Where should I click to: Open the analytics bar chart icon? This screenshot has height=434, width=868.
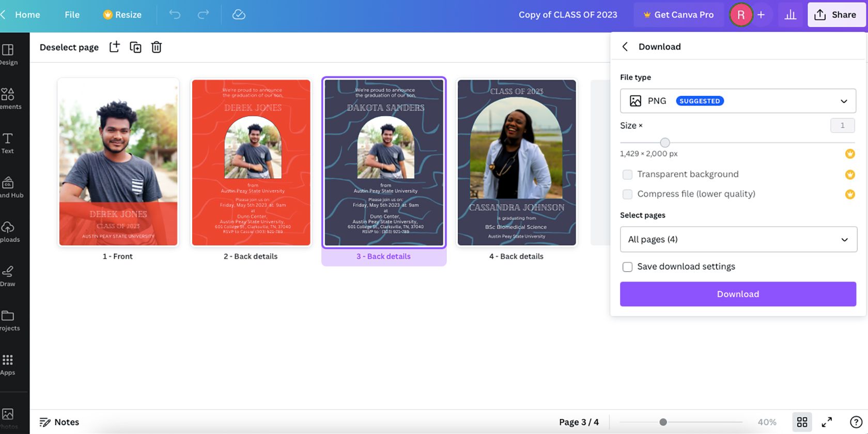pyautogui.click(x=791, y=14)
